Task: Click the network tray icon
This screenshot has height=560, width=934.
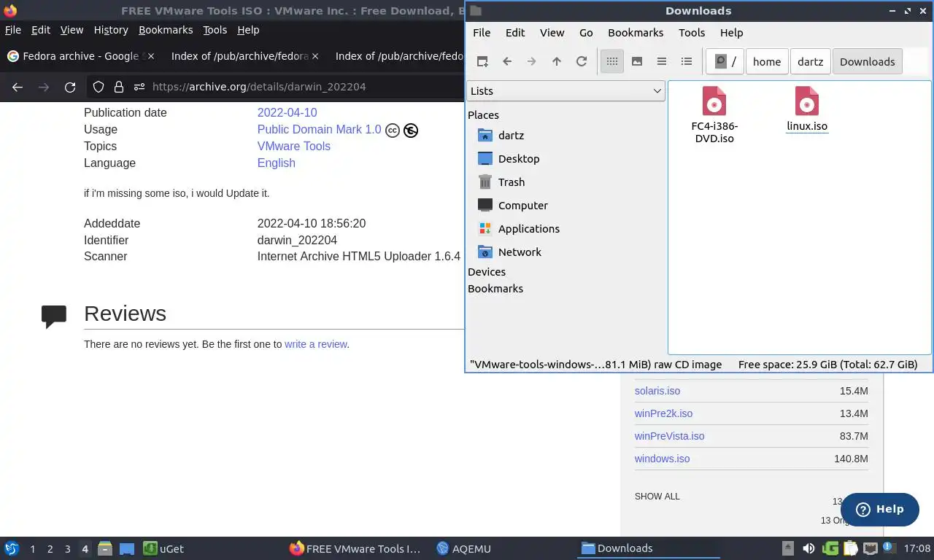Action: [x=870, y=548]
